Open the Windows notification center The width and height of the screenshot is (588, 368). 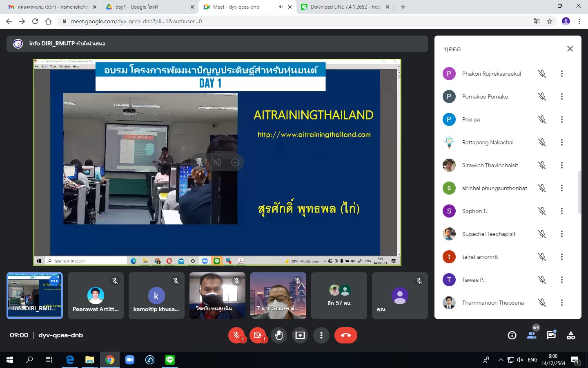point(575,360)
